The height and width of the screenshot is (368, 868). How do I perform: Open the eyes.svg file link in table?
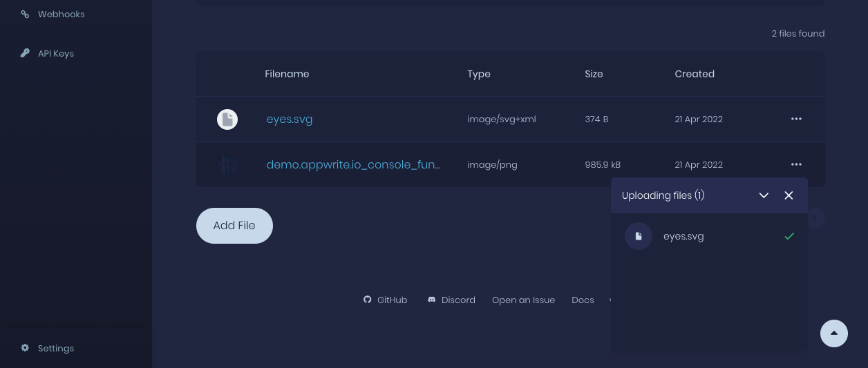[290, 119]
